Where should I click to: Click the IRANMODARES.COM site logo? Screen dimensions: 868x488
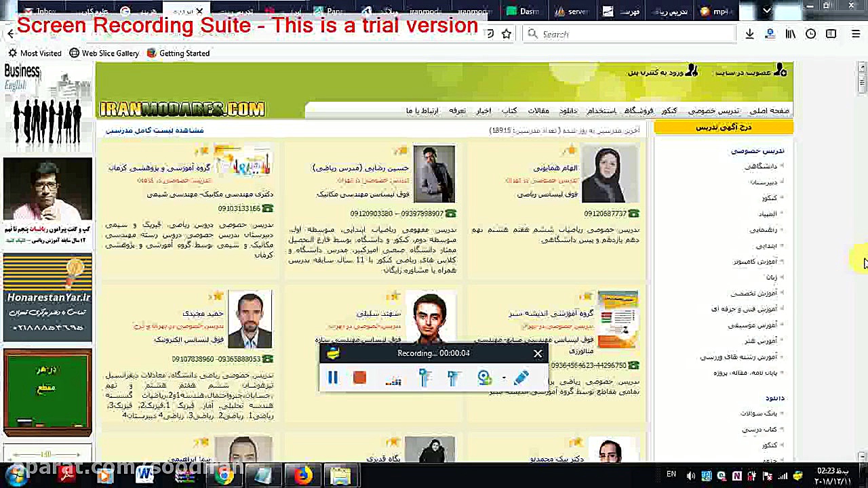point(182,109)
